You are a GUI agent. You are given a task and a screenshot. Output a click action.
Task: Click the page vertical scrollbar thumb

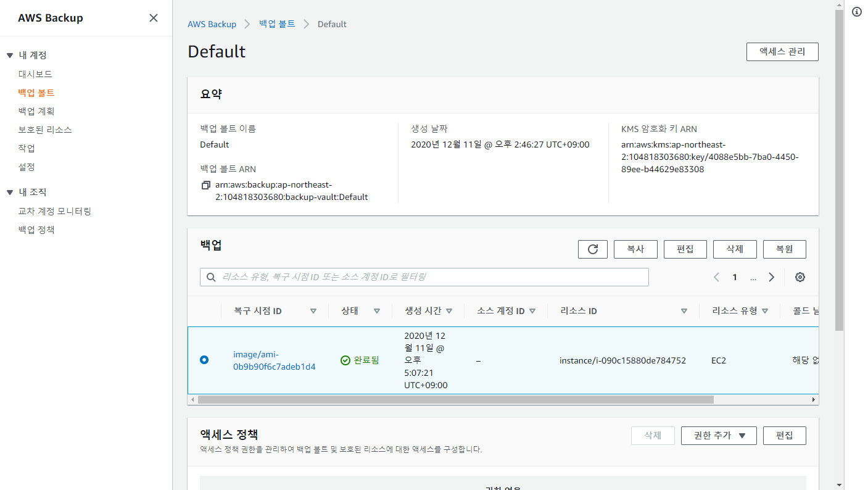pos(839,170)
